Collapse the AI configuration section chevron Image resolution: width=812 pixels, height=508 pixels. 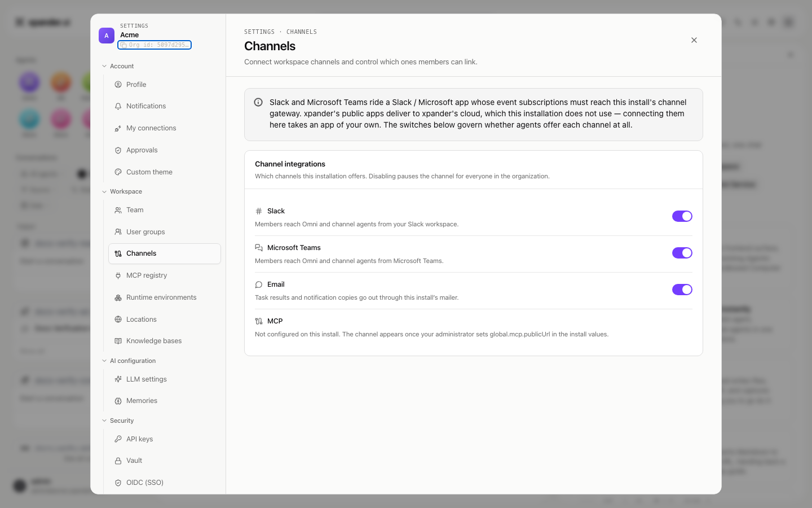[x=104, y=361]
